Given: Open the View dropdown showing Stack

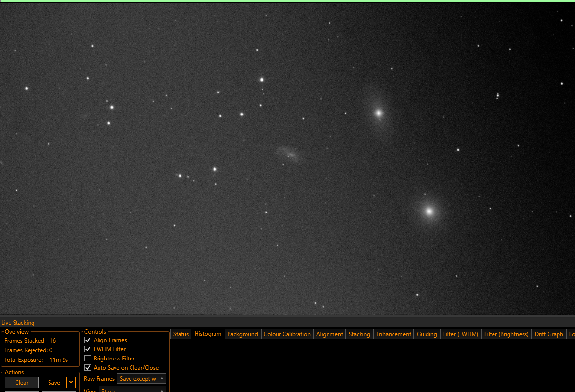Looking at the screenshot, I should 132,390.
